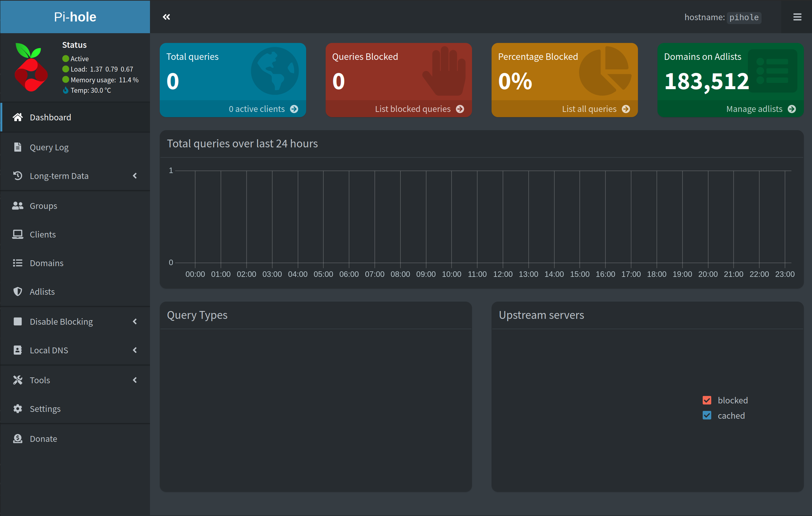Click the globe icon in Total queries card

275,71
